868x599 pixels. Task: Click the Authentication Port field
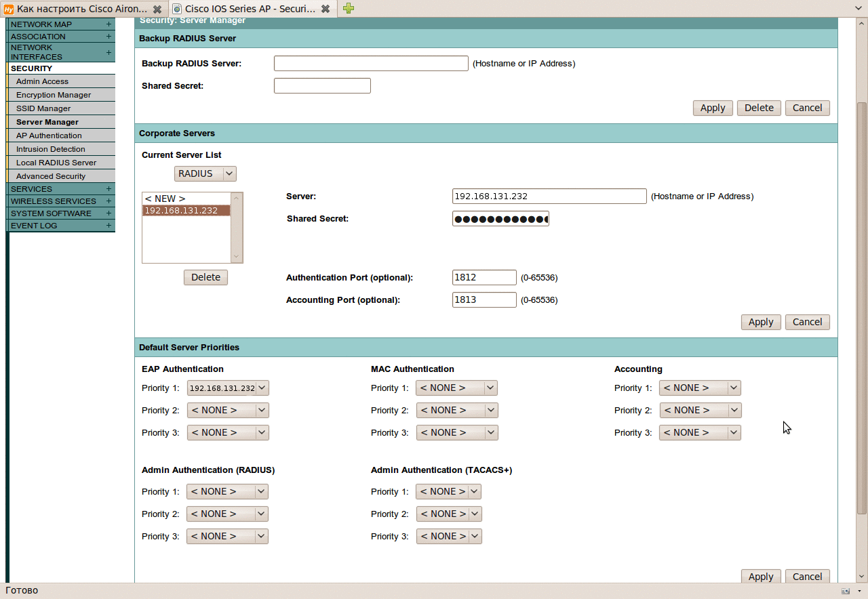coord(484,278)
